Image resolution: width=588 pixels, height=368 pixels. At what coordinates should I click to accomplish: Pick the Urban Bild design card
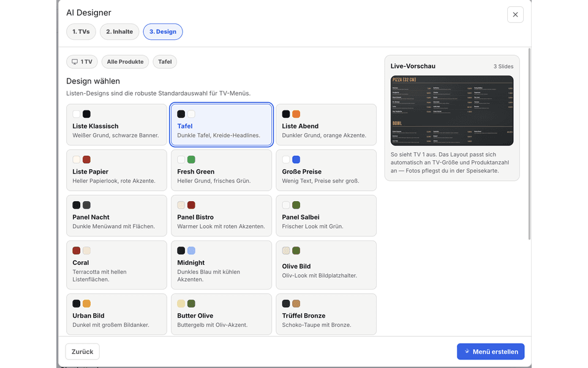tap(116, 314)
